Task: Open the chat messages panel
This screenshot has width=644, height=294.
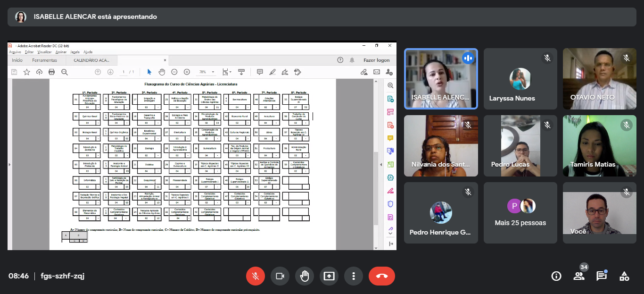Action: tap(602, 276)
